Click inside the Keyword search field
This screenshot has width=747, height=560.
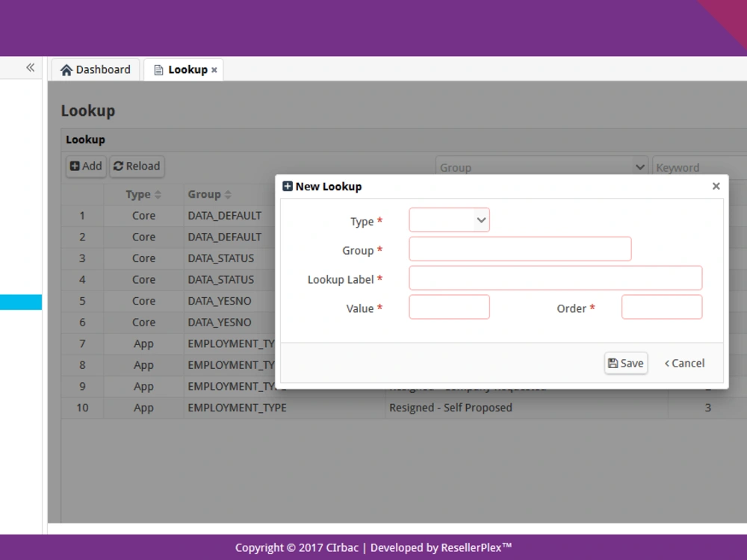point(698,167)
